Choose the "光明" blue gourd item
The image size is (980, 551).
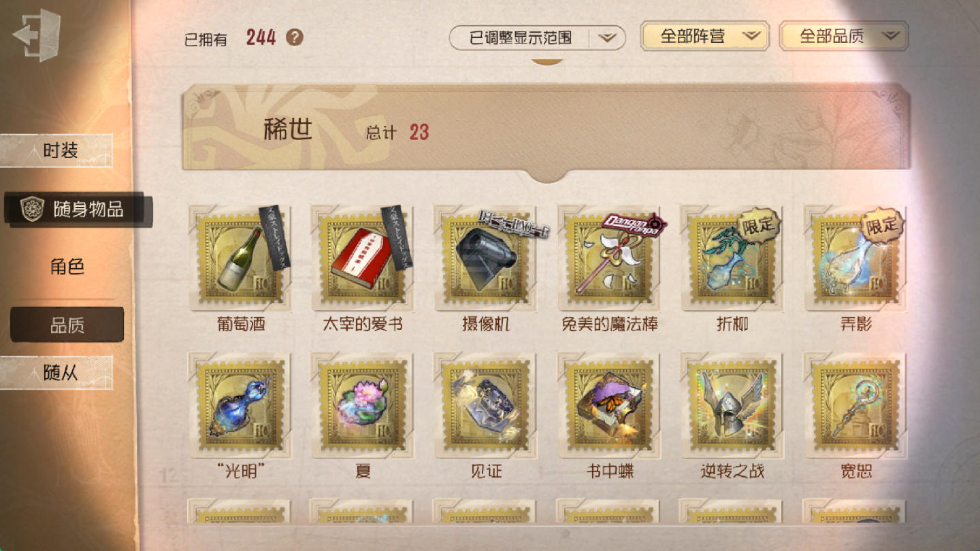[x=240, y=405]
